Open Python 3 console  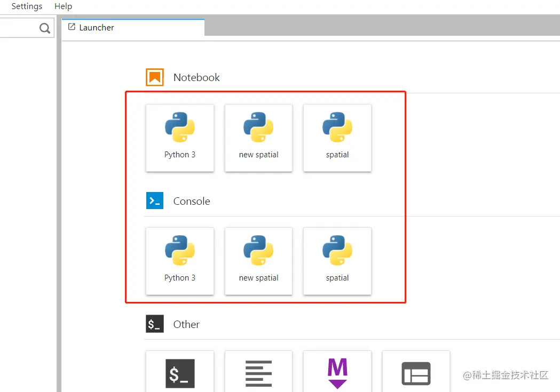180,261
